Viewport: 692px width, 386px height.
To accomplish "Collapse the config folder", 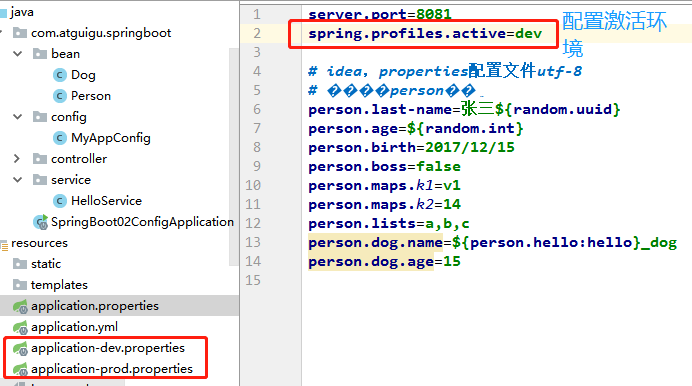I will click(18, 117).
